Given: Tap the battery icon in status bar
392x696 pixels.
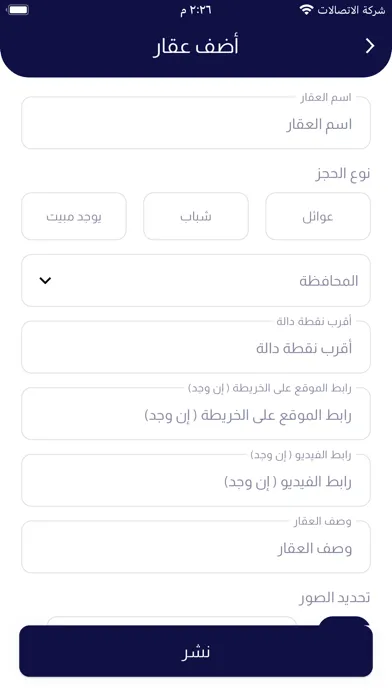Looking at the screenshot, I should 18,10.
